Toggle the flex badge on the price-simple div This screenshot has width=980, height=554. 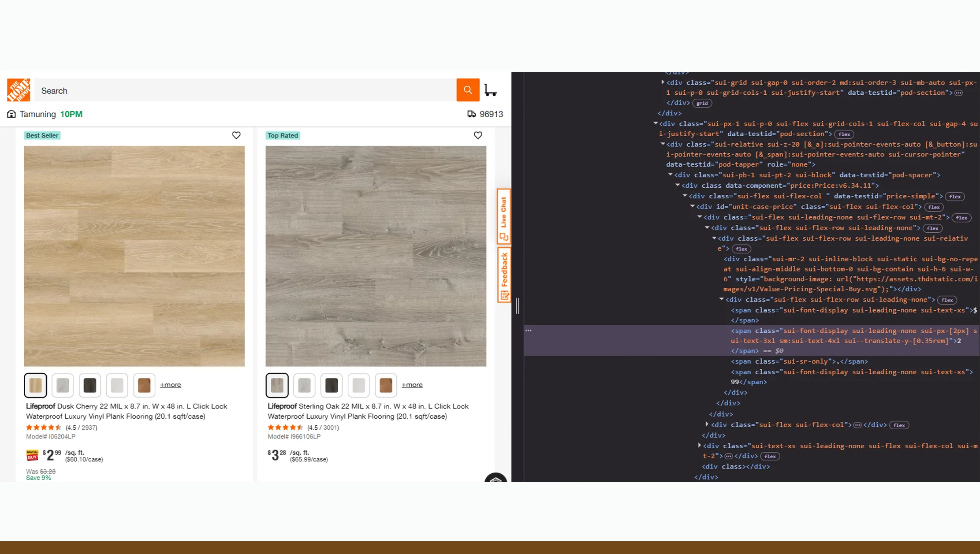click(x=955, y=196)
